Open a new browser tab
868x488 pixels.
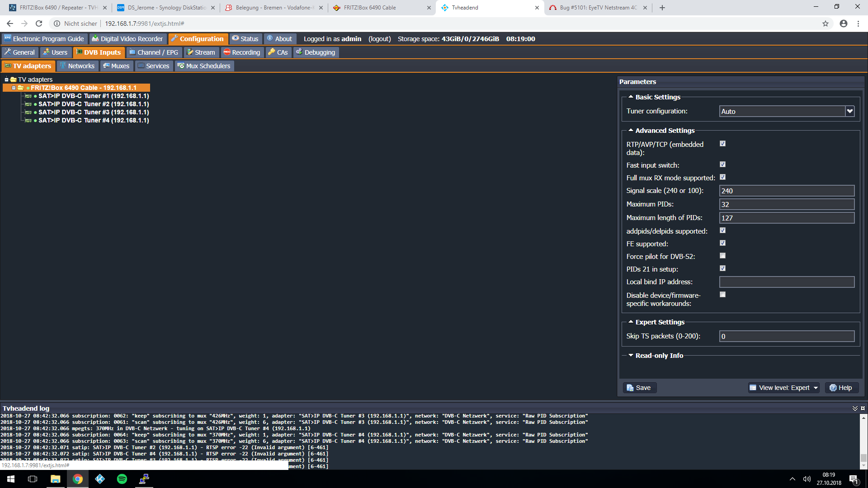pyautogui.click(x=662, y=8)
